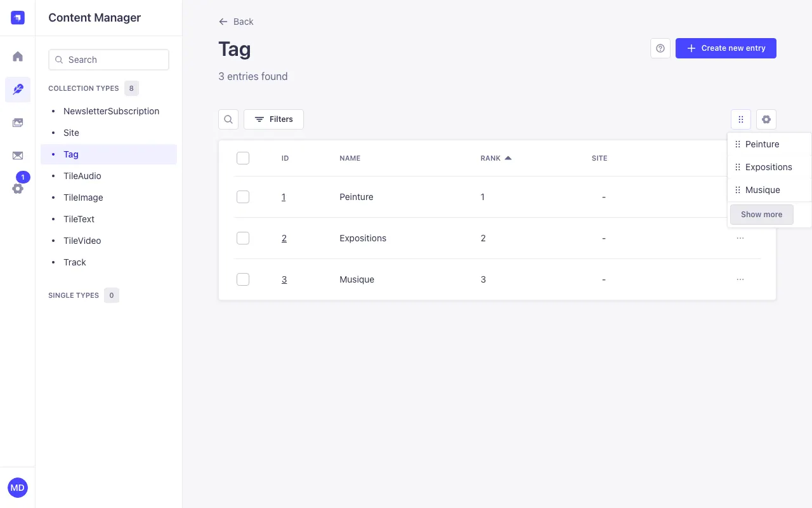Focus the sidebar Search field
This screenshot has height=508, width=812.
108,60
